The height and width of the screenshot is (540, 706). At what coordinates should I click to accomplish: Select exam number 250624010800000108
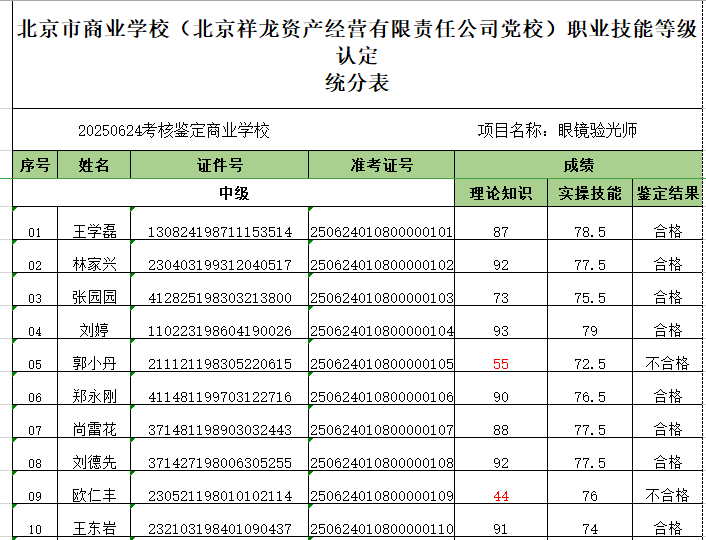(381, 463)
